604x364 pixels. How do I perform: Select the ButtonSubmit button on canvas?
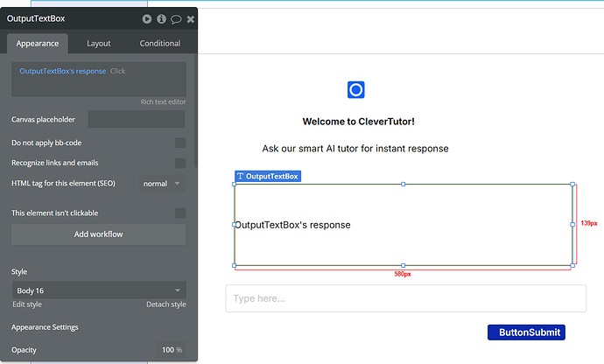coord(526,332)
